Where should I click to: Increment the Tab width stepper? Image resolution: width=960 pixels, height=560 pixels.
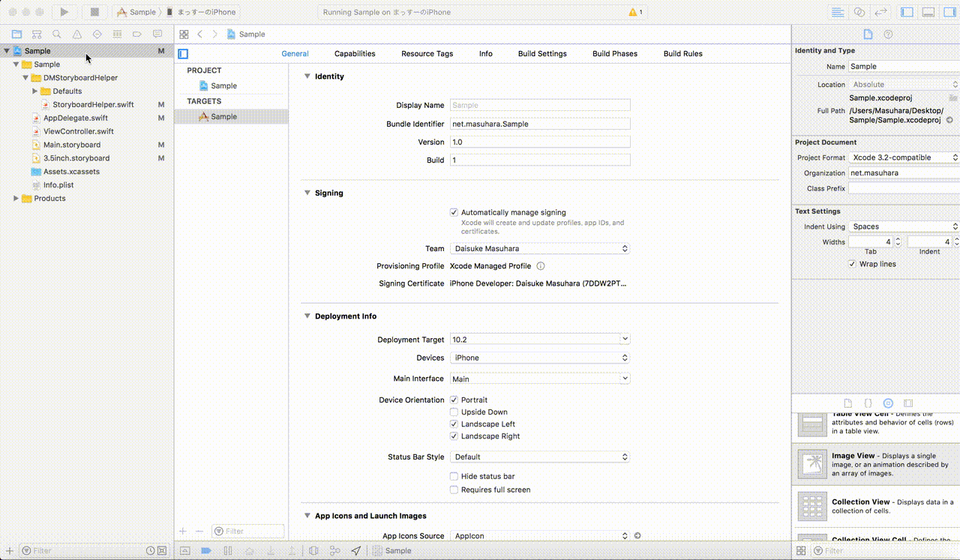tap(898, 239)
